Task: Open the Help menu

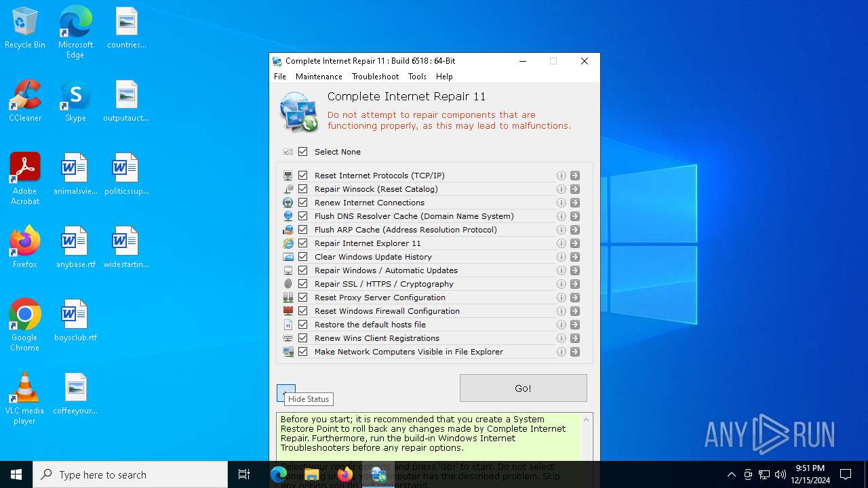Action: tap(444, 77)
